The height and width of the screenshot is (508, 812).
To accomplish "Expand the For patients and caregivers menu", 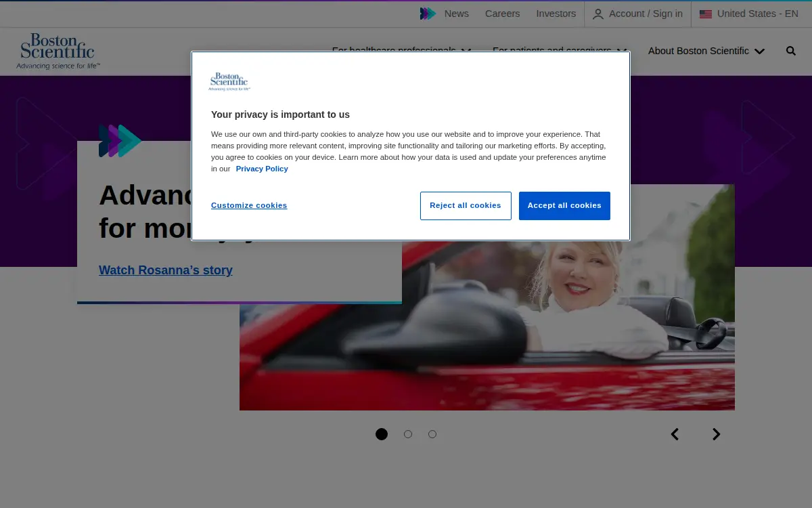I will click(x=560, y=49).
